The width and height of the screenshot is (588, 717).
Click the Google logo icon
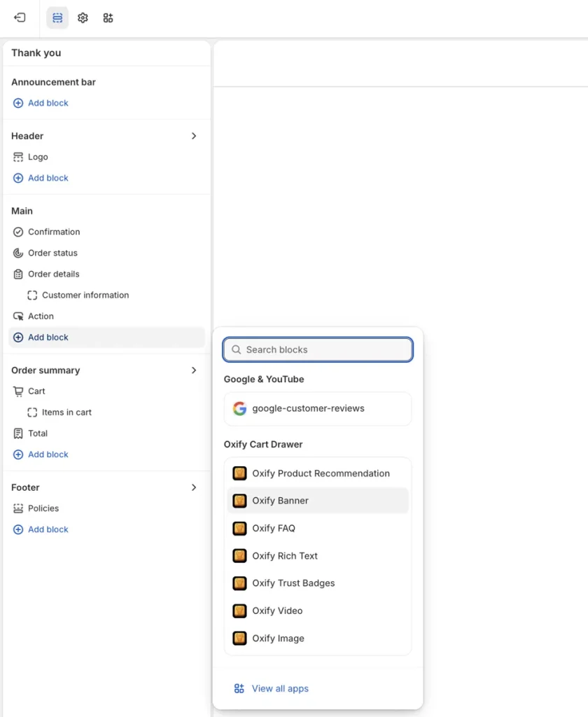coord(239,408)
